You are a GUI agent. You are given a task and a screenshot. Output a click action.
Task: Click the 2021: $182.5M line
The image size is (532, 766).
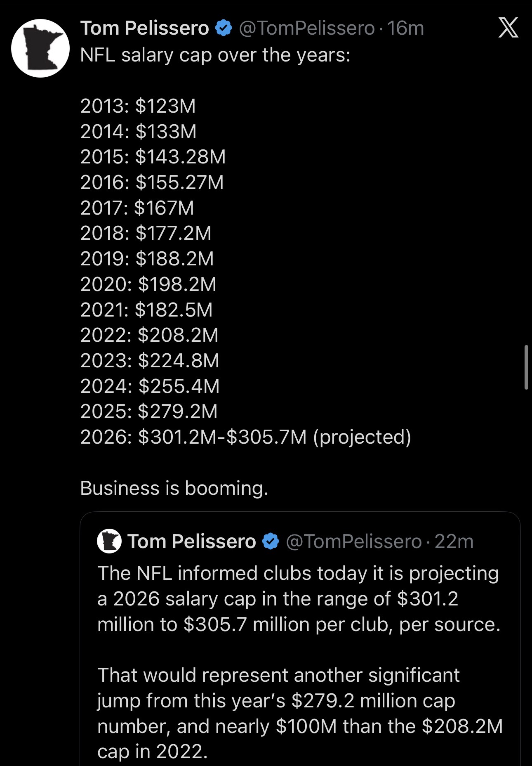click(146, 310)
